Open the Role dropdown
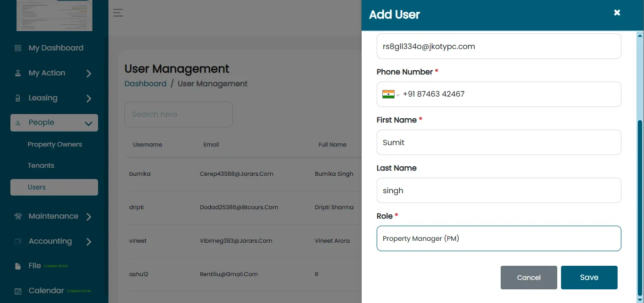This screenshot has height=303, width=644. (499, 238)
